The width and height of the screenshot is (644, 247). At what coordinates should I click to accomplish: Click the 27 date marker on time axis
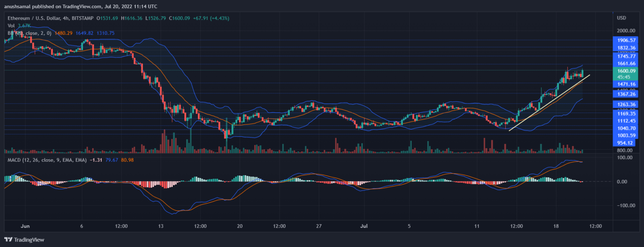pos(319,226)
